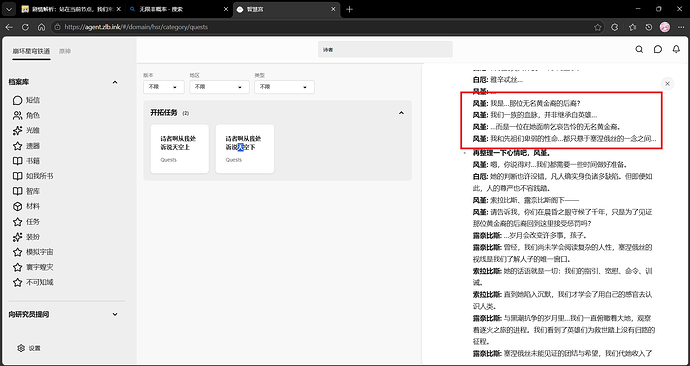Open the quest card ending in 天空上
The image size is (690, 366).
[180, 149]
